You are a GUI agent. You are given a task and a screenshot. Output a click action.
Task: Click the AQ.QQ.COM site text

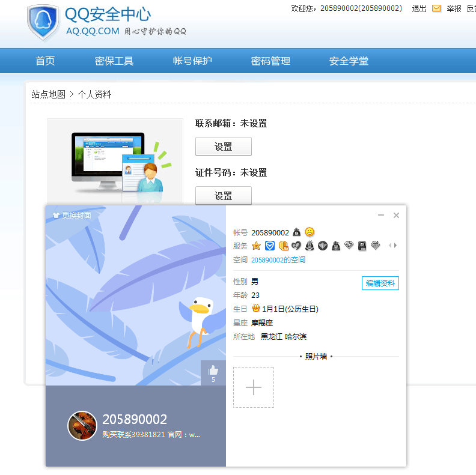[x=93, y=31]
